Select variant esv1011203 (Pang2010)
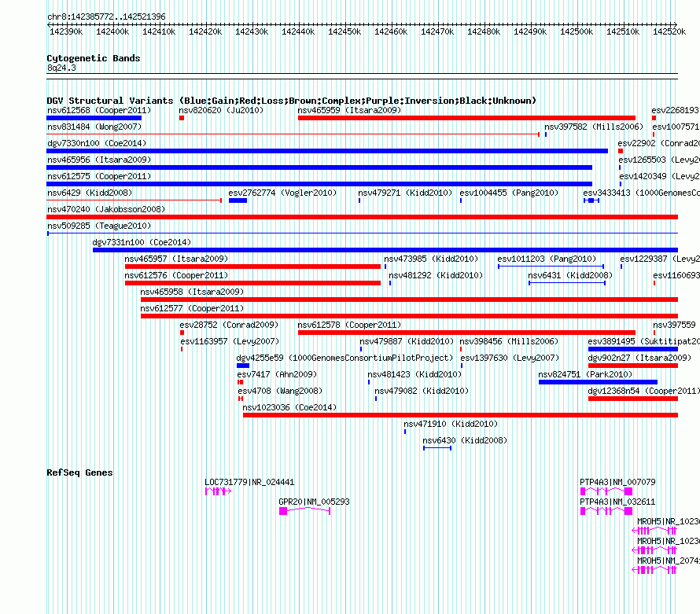Image resolution: width=700 pixels, height=614 pixels. tap(547, 259)
